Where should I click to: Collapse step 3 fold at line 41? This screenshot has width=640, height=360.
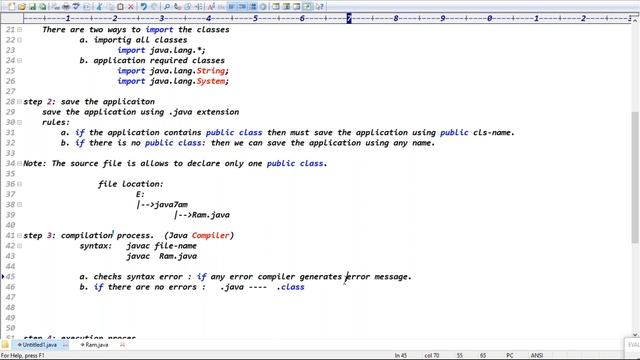pos(20,236)
